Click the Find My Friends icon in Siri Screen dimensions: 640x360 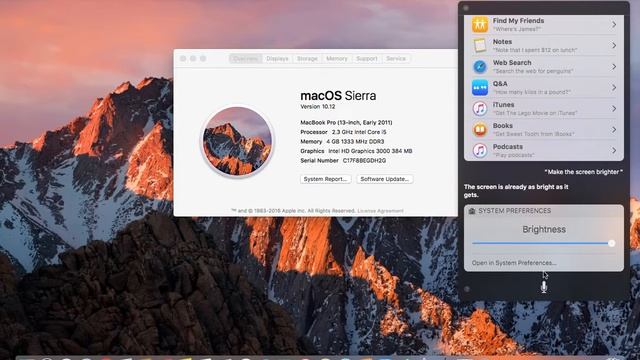click(480, 24)
